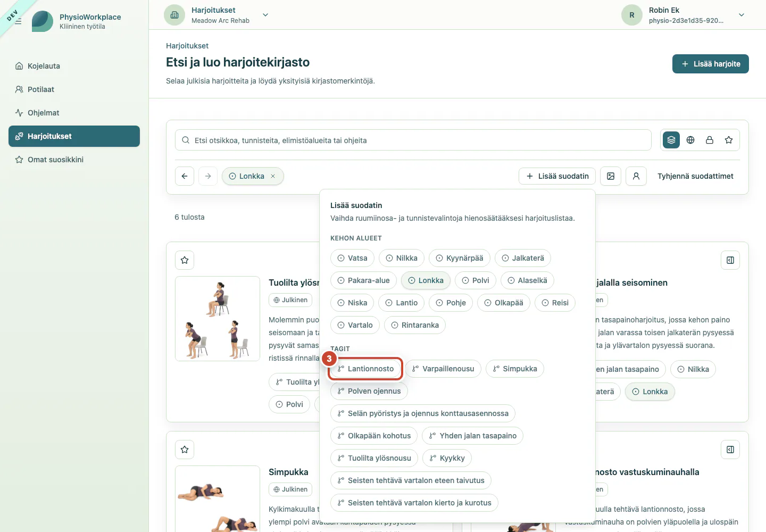Favorite the Tuolilta ylösnousu exercise card star
766x532 pixels.
tap(185, 260)
